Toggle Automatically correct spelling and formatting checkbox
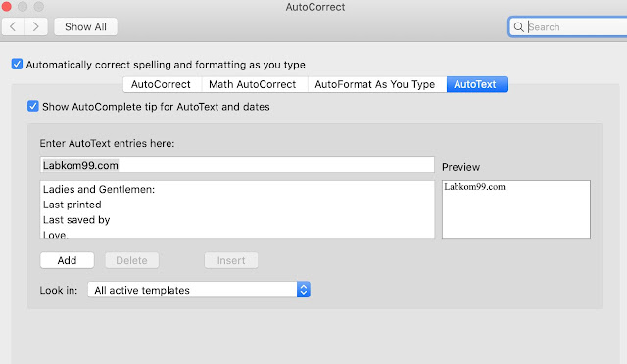This screenshot has width=627, height=364. (x=17, y=64)
